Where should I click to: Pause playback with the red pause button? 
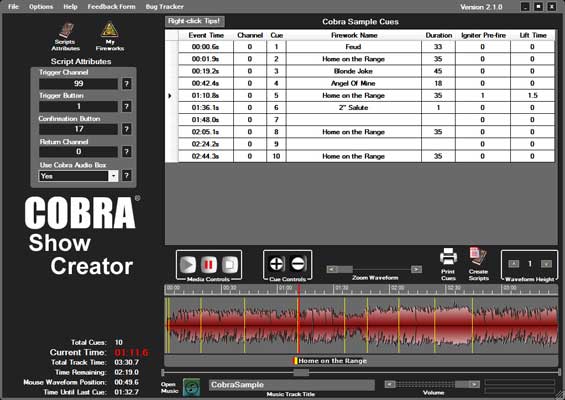209,265
